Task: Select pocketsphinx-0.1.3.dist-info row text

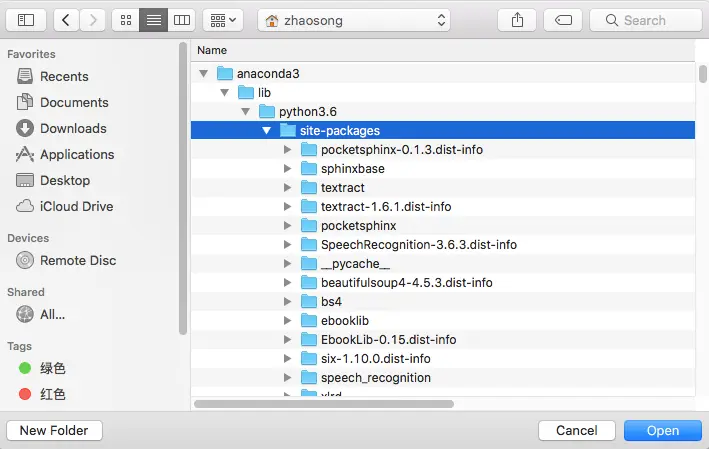Action: (402, 150)
